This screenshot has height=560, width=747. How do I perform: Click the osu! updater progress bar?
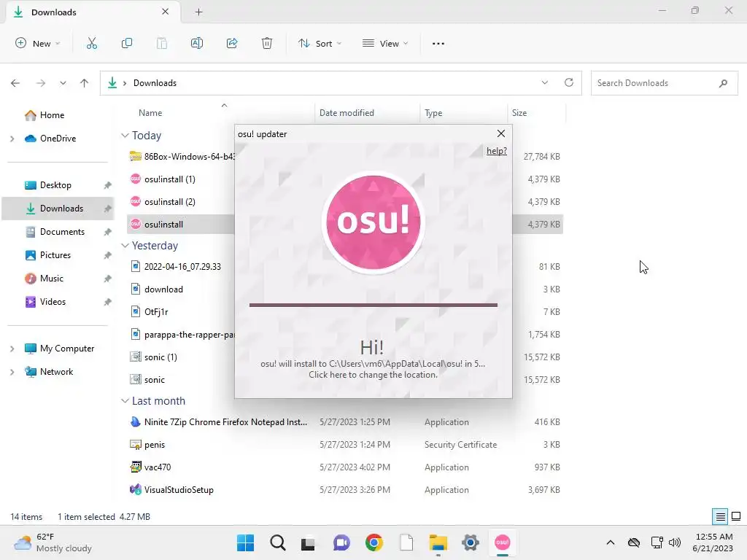[373, 305]
